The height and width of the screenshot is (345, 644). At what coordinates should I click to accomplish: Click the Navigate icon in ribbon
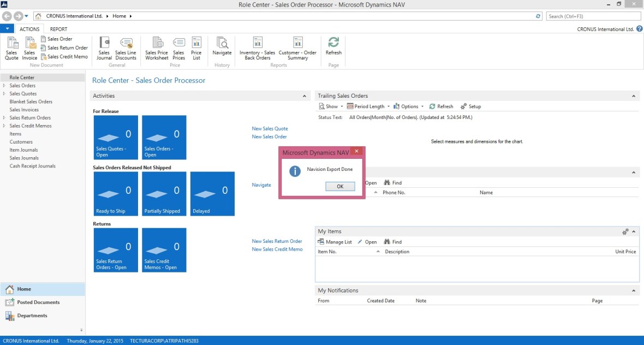click(x=222, y=47)
